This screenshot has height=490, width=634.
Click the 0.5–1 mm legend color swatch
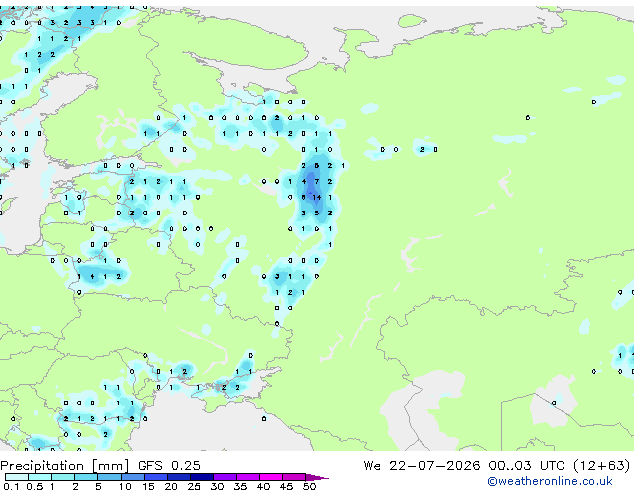[40, 477]
